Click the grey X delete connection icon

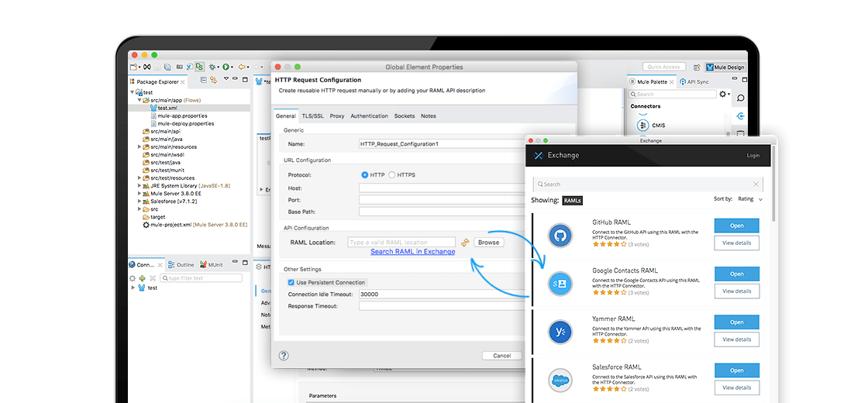click(153, 278)
